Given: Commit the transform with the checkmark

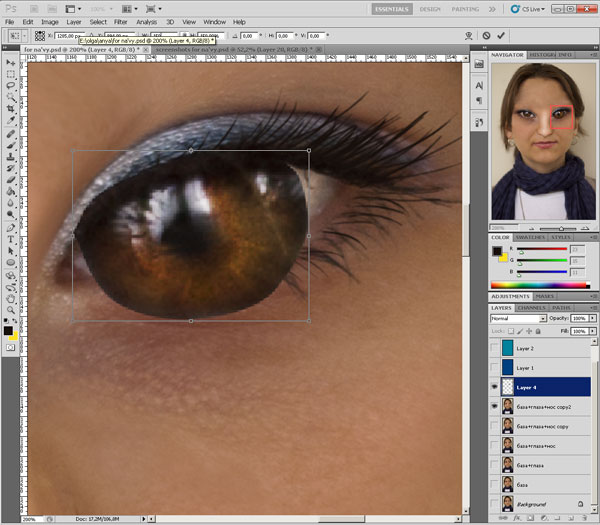Looking at the screenshot, I should coord(500,35).
